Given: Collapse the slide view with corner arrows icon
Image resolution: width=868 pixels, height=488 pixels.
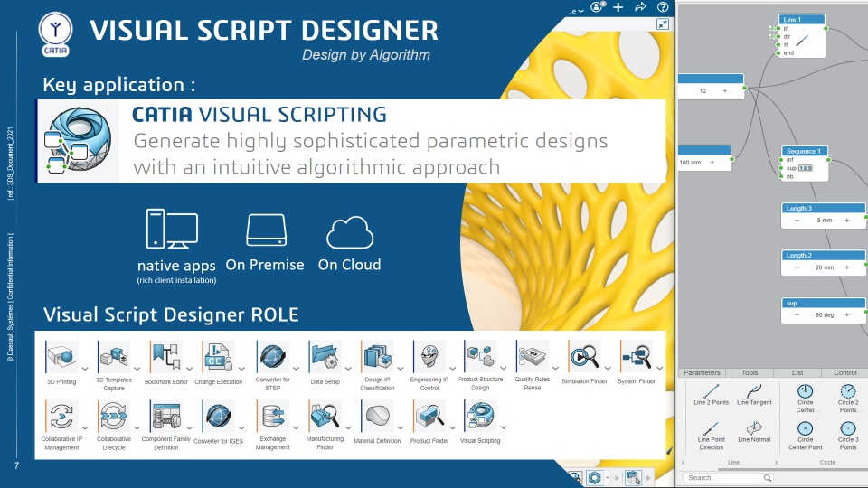Looking at the screenshot, I should tap(663, 23).
